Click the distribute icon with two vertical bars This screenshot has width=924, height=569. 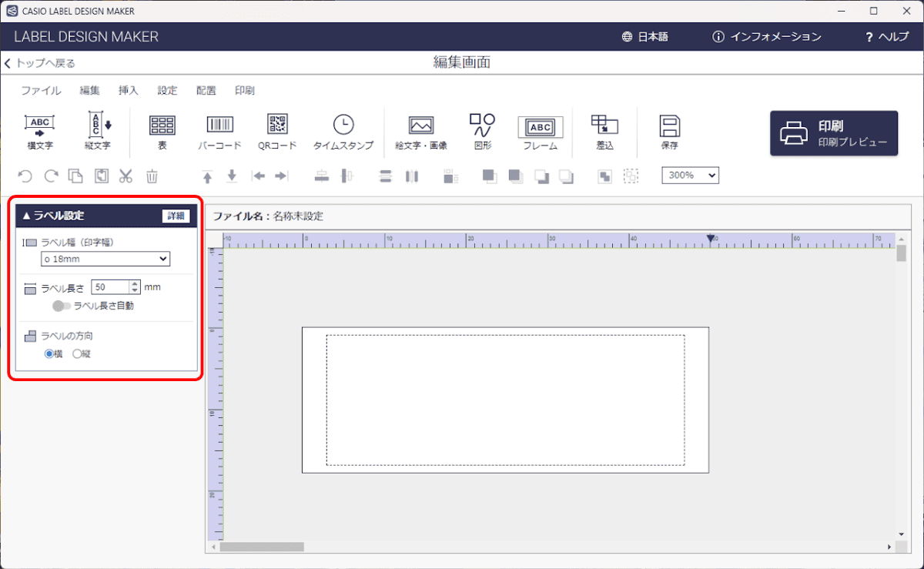coord(412,176)
